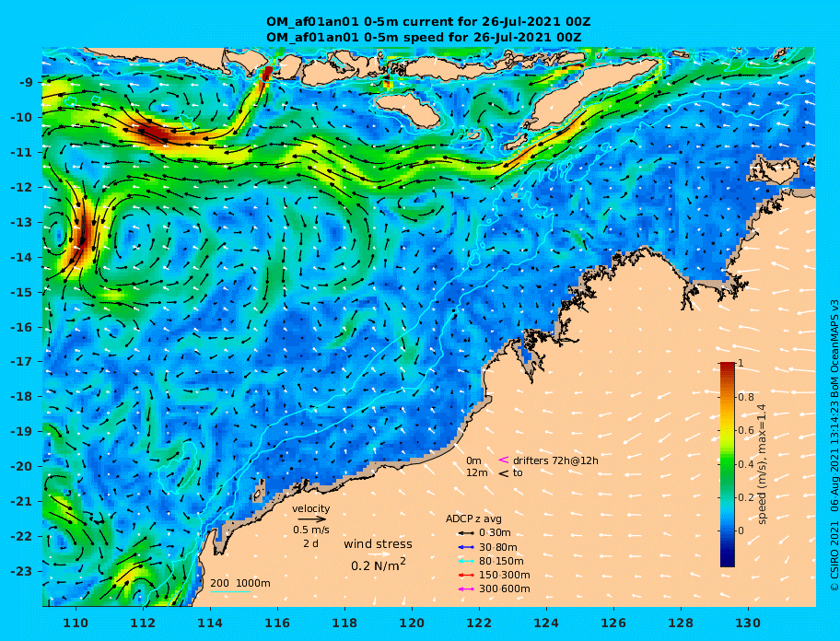Screen dimensions: 840x641
Task: Click longitude label 118 on the x-axis
Action: [x=344, y=623]
